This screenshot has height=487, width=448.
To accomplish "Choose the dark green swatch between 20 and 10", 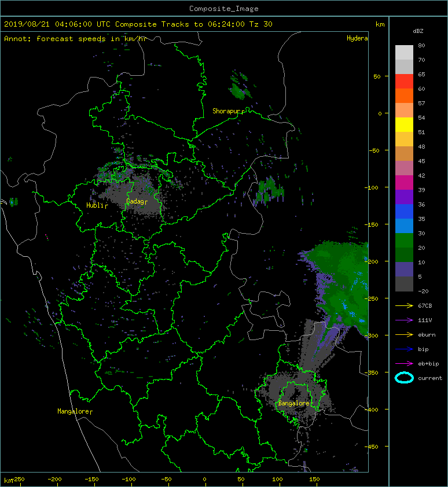I will coord(404,255).
